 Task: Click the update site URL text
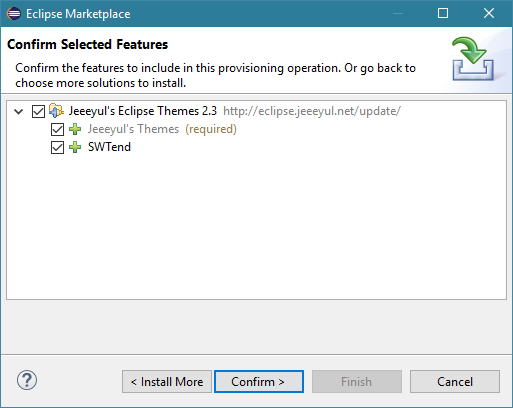click(312, 111)
